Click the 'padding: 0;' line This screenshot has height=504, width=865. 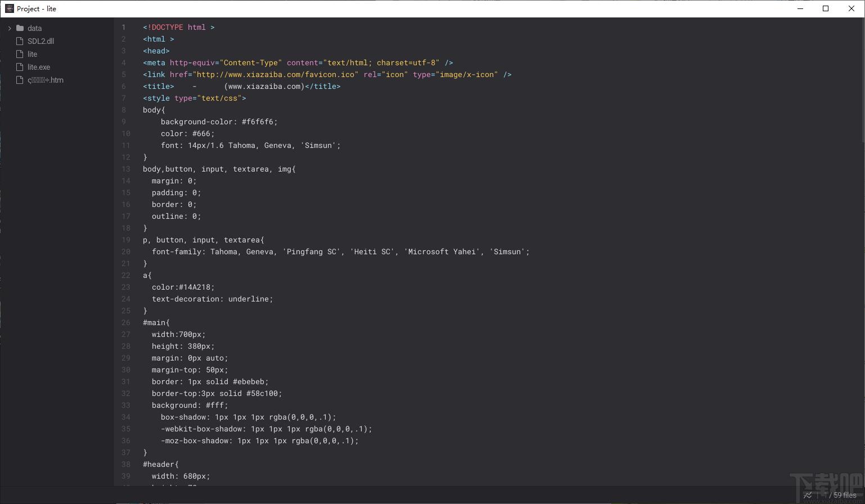point(177,192)
